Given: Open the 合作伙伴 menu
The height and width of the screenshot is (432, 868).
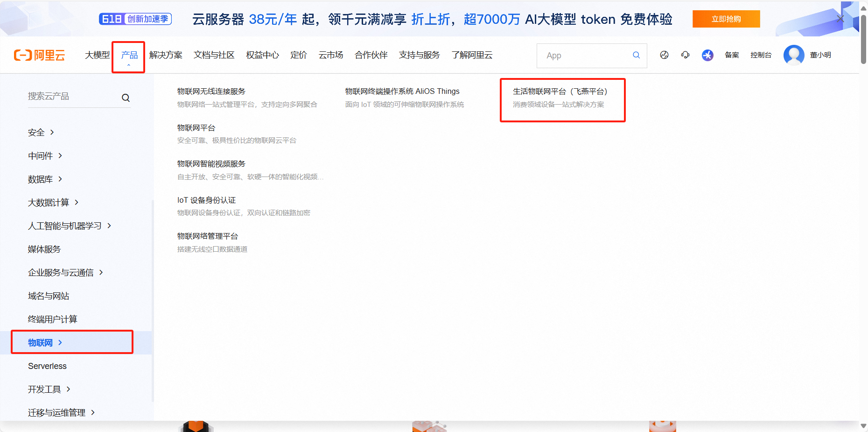Looking at the screenshot, I should (371, 55).
